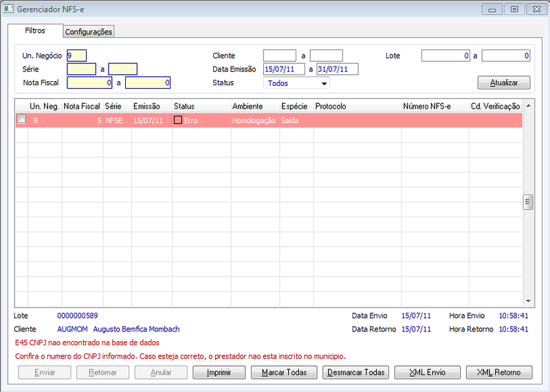Click the Erro status square icon
Screen dimensions: 550x392
pyautogui.click(x=178, y=120)
